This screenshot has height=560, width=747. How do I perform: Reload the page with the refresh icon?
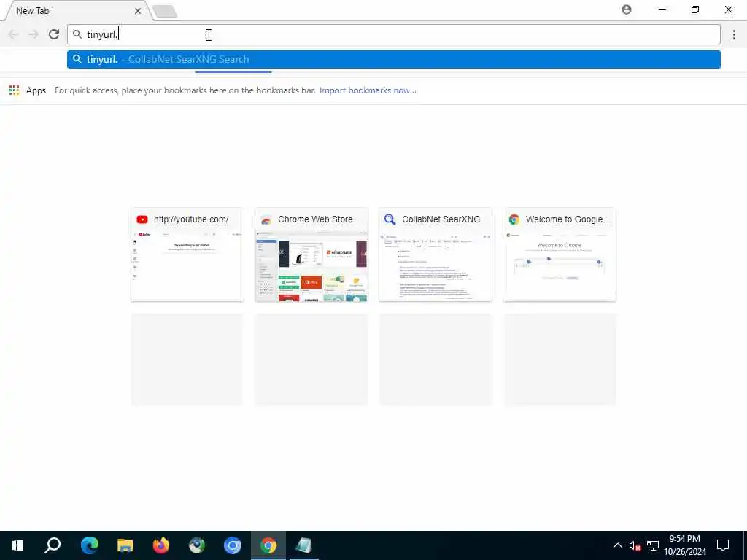tap(54, 34)
